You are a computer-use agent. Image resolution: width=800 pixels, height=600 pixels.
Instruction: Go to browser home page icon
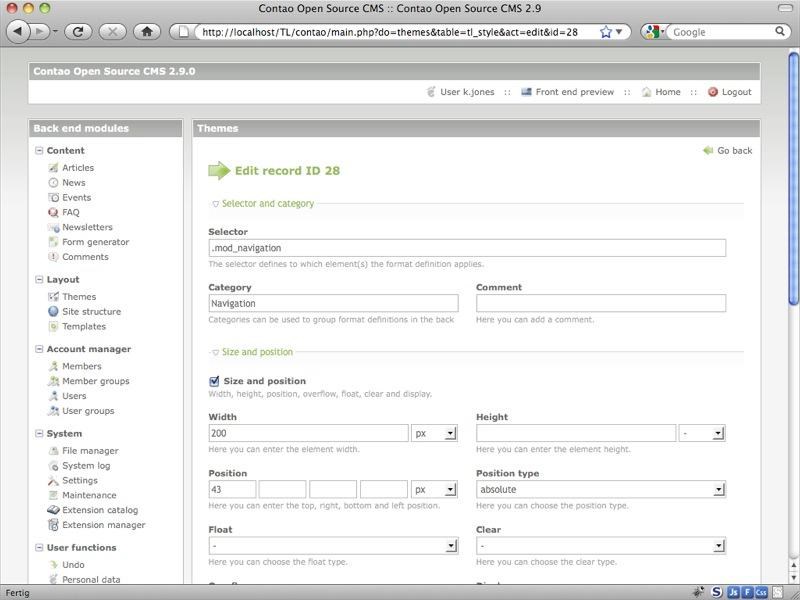click(x=146, y=32)
